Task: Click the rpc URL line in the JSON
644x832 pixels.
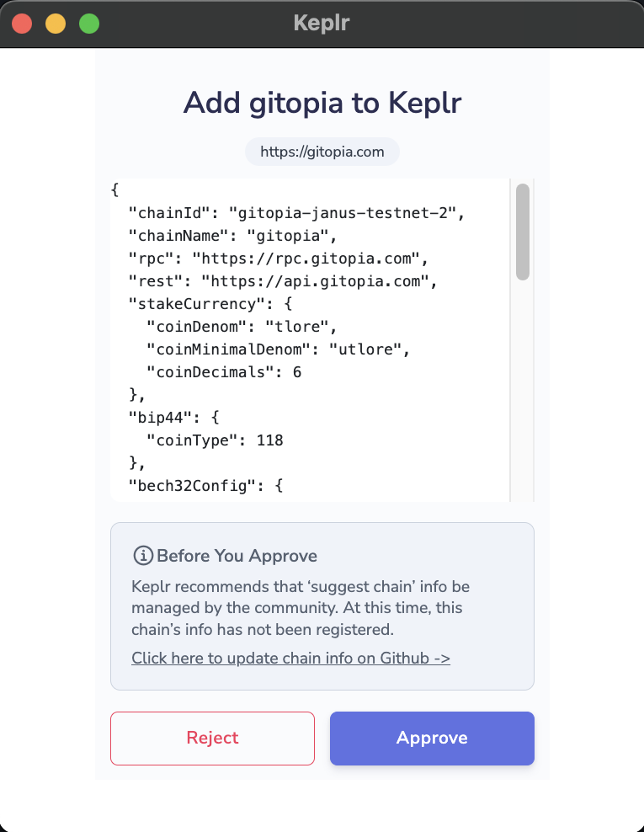Action: [278, 259]
